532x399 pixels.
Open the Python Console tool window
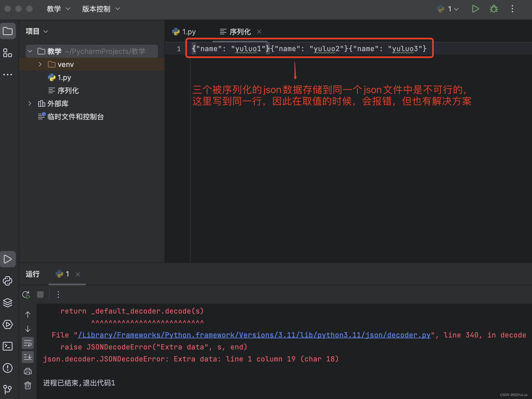[8, 281]
